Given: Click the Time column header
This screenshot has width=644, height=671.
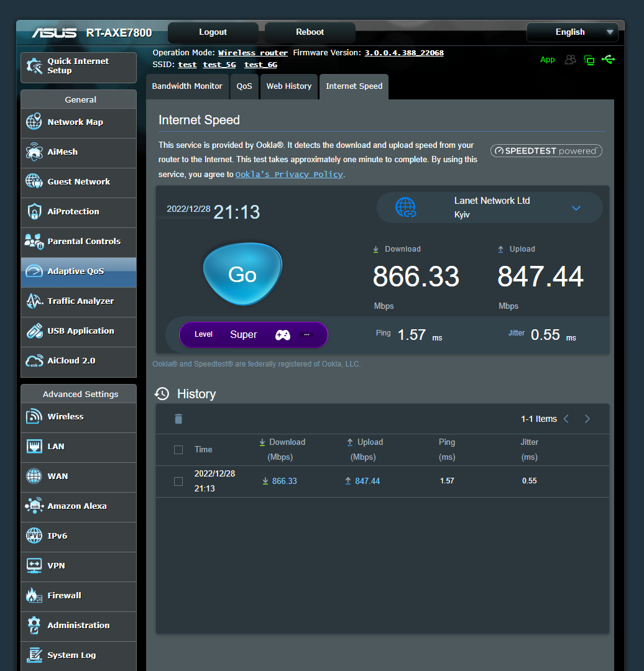Looking at the screenshot, I should tap(203, 449).
